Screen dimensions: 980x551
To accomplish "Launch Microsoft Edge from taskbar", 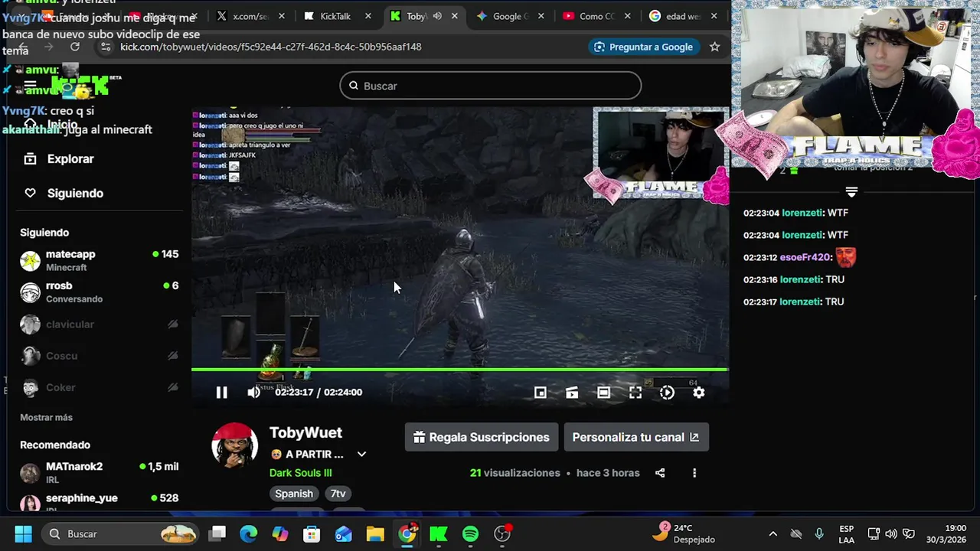I will [249, 533].
